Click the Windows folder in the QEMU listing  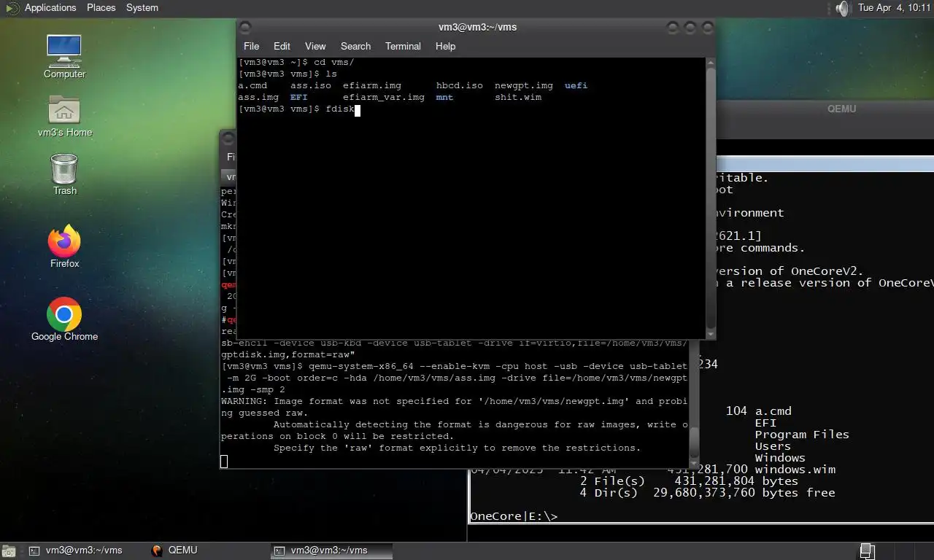(x=780, y=457)
